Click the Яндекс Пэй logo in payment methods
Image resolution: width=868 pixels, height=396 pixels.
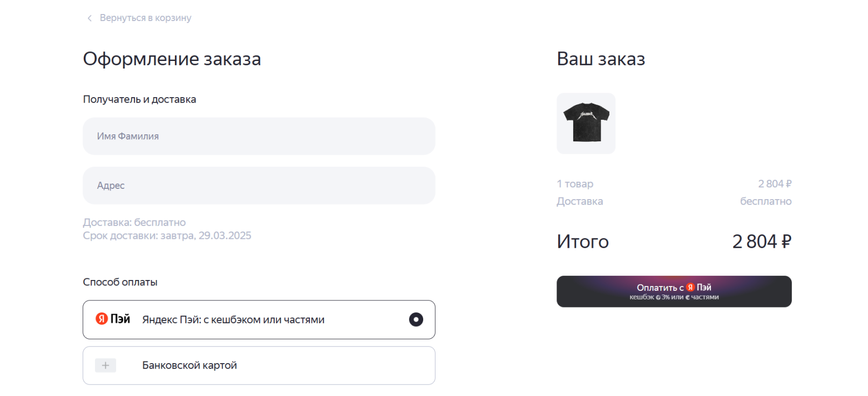[113, 319]
